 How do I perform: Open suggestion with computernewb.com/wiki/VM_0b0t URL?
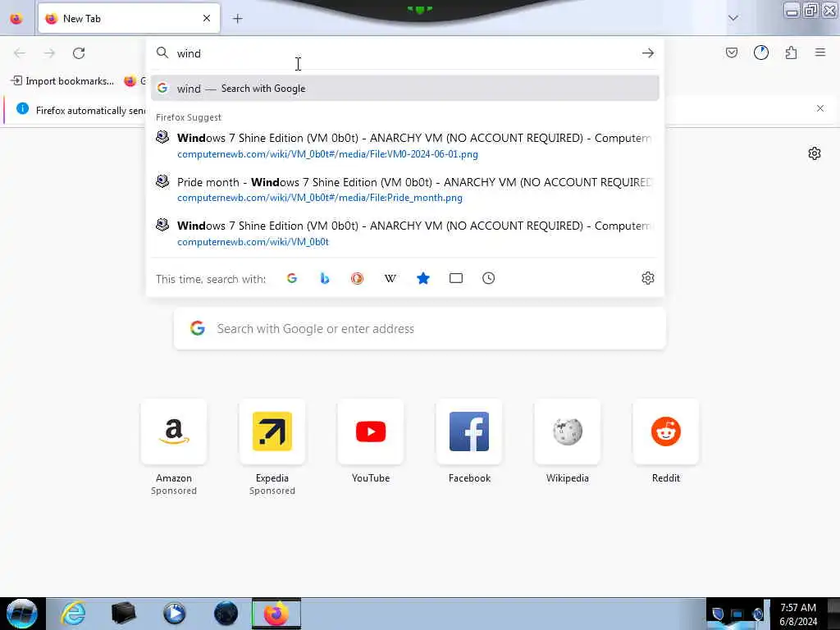point(404,233)
